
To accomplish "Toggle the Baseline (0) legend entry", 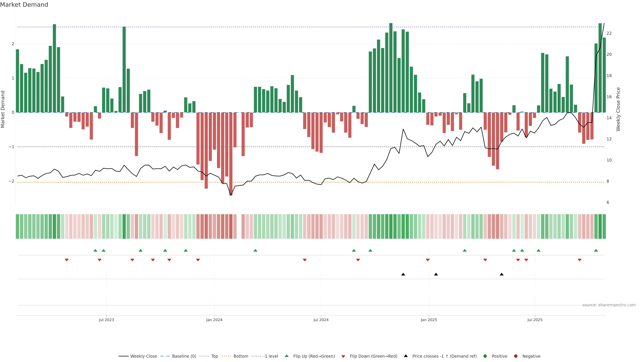I will point(184,356).
